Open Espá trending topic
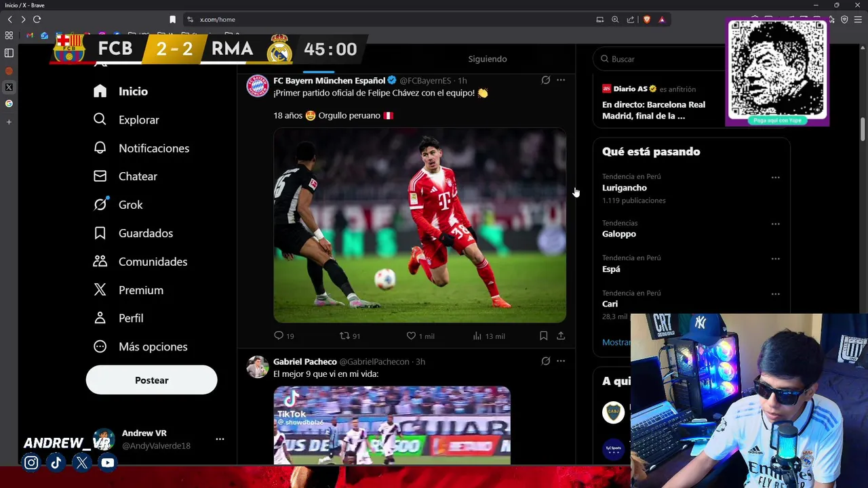 pos(611,269)
